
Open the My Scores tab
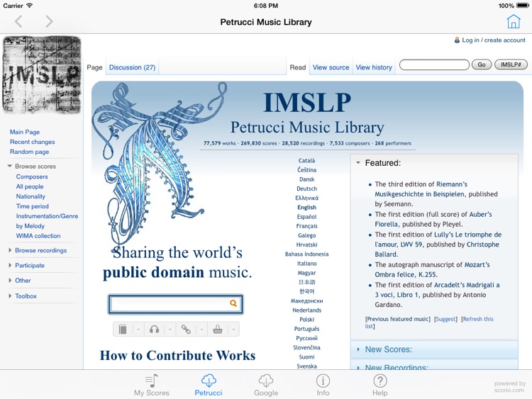tap(152, 385)
